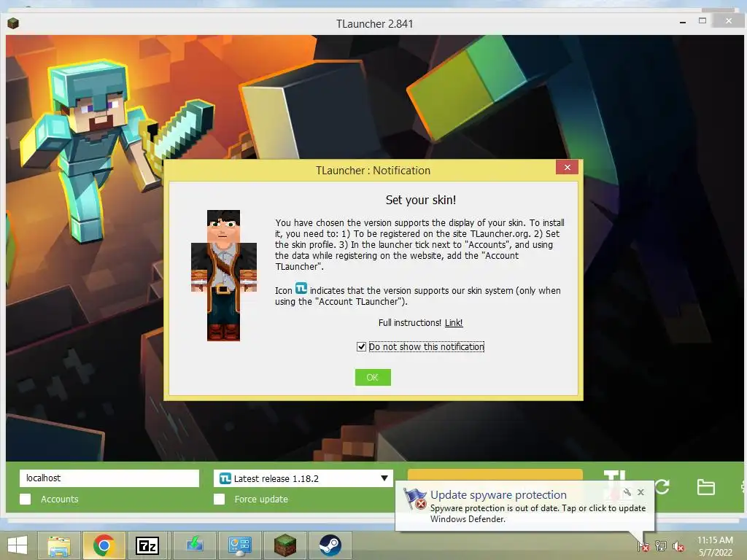Open Google Chrome from the taskbar
The width and height of the screenshot is (747, 560).
point(104,545)
